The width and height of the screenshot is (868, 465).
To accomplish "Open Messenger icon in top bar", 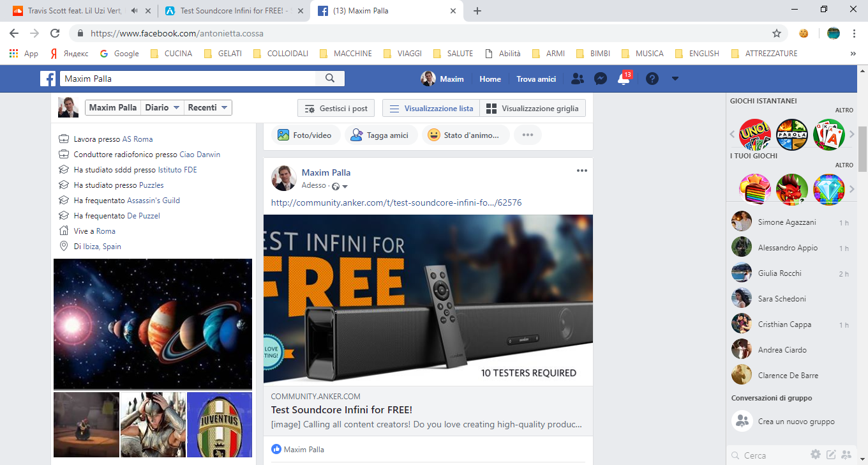I will tap(601, 79).
